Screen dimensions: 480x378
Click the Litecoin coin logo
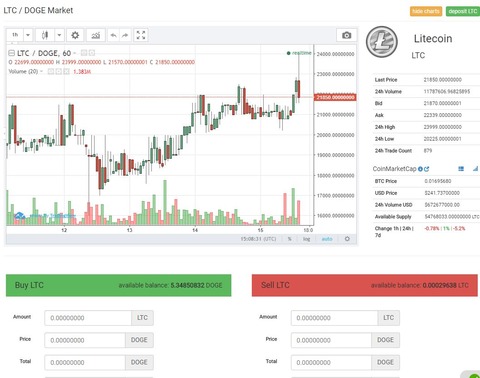tap(382, 42)
